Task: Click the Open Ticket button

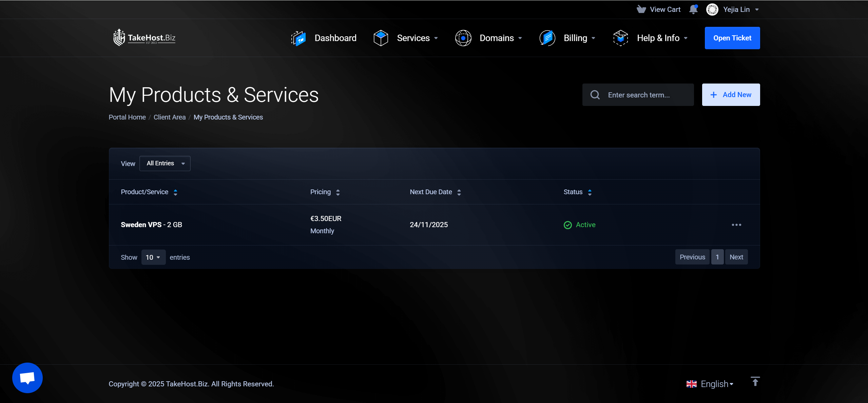Action: (732, 38)
